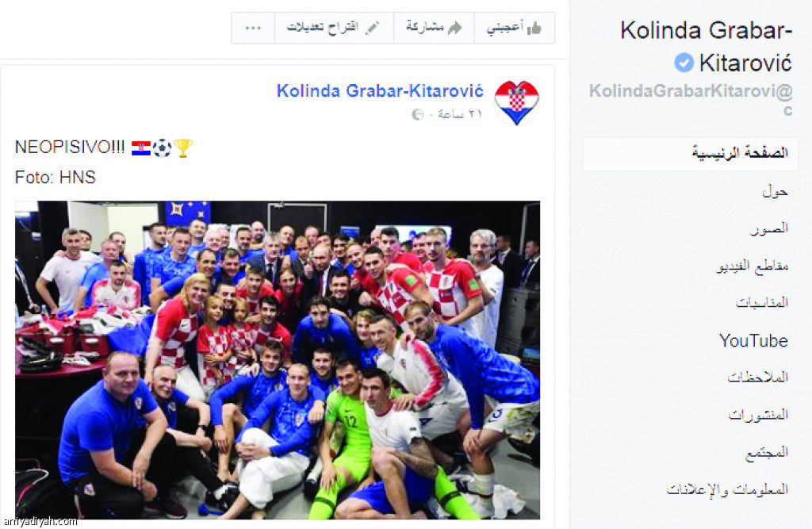Click the thumbs-up Like icon

pos(534,28)
